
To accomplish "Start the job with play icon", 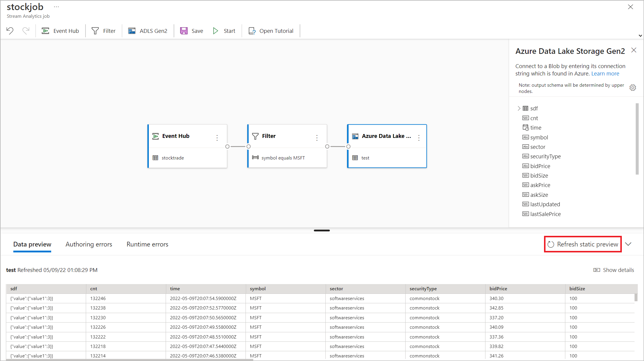I will click(216, 31).
